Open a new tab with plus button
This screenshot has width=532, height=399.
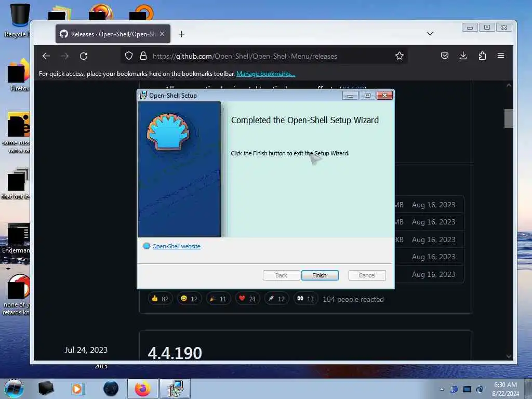pos(181,34)
